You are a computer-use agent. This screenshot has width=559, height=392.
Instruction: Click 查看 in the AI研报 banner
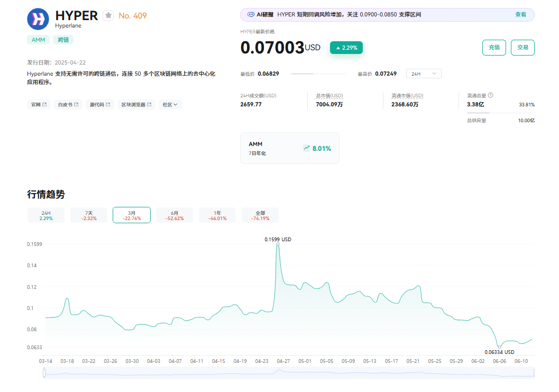[x=520, y=15]
